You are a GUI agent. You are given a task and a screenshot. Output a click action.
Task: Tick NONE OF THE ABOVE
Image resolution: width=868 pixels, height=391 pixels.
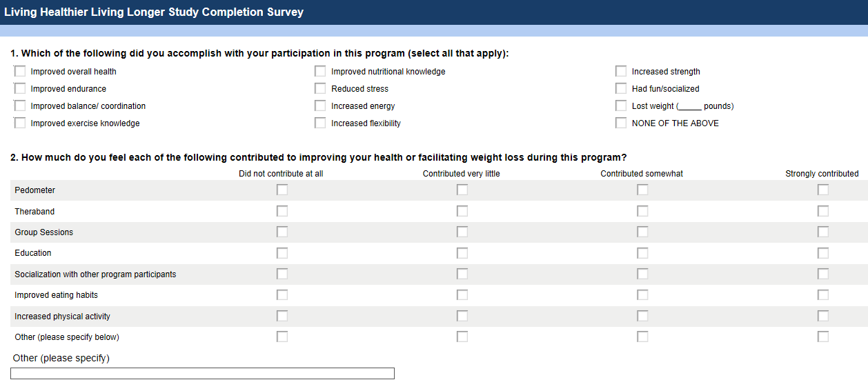621,123
